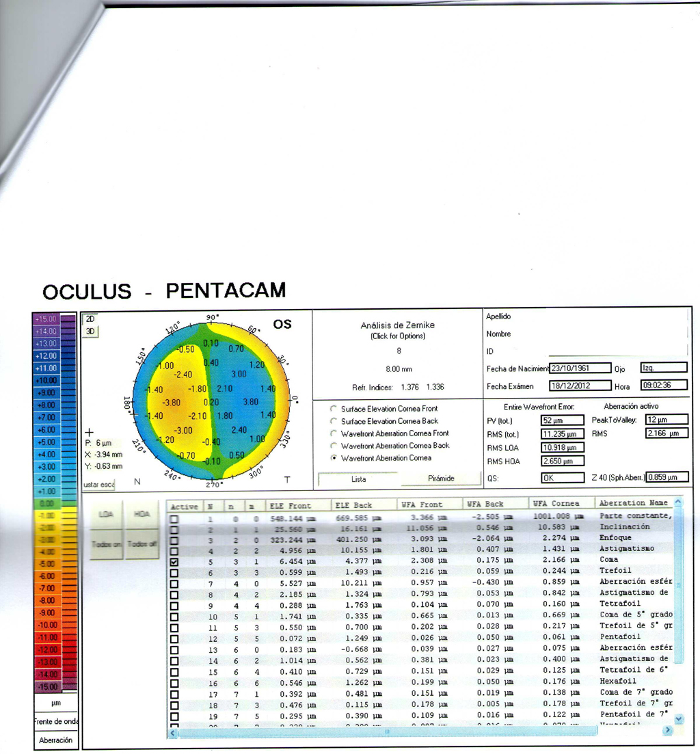Viewport: 700px width, 754px height.
Task: Select Wavefront Aberration Cornea Front option
Action: point(333,433)
